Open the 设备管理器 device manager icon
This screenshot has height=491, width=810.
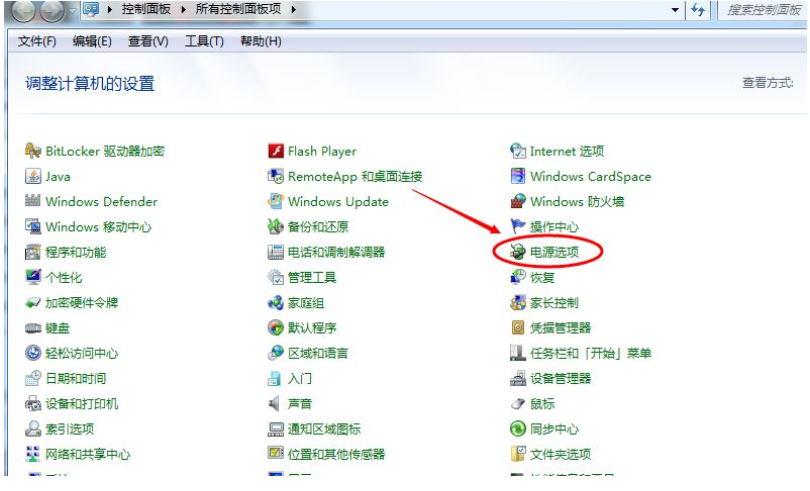pos(518,379)
